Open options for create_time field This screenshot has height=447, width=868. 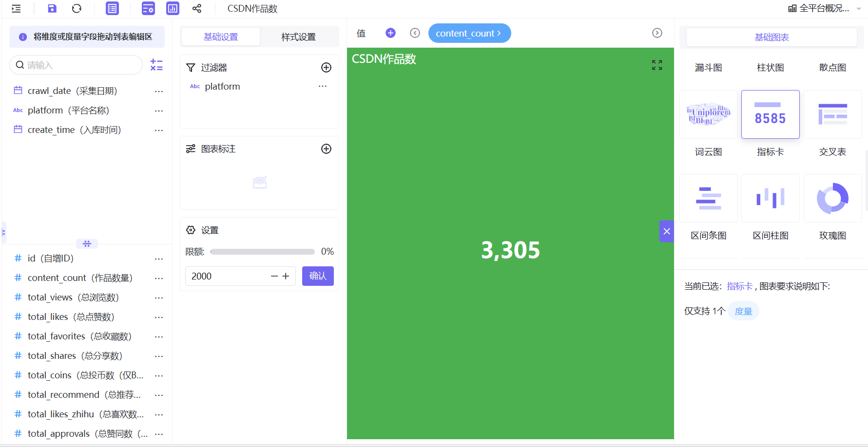tap(159, 130)
